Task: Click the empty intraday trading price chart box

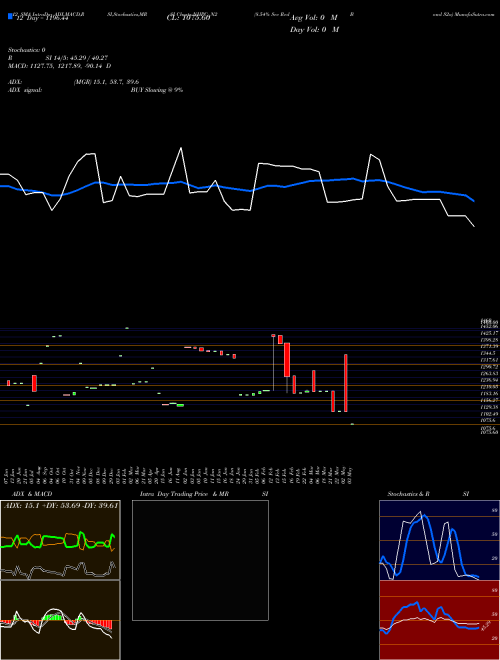Action: coord(200,560)
